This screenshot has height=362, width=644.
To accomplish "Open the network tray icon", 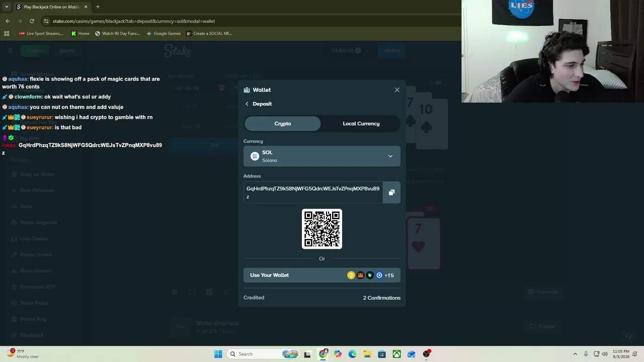I will (x=597, y=354).
